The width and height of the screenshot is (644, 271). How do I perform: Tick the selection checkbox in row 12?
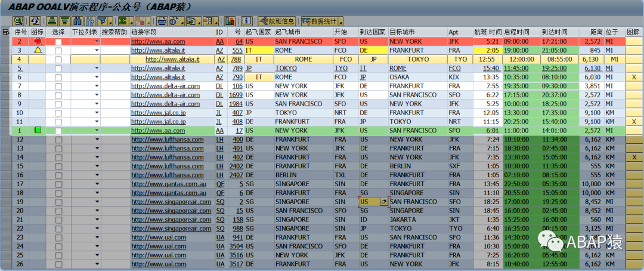(58, 140)
